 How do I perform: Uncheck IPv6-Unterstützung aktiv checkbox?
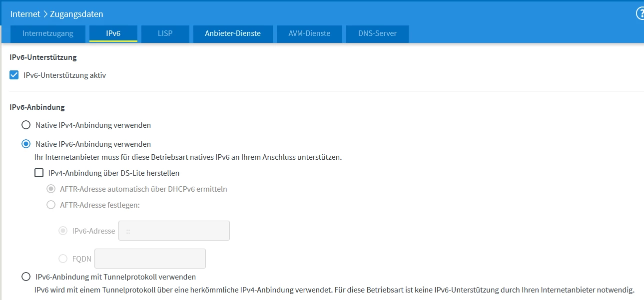(x=14, y=75)
